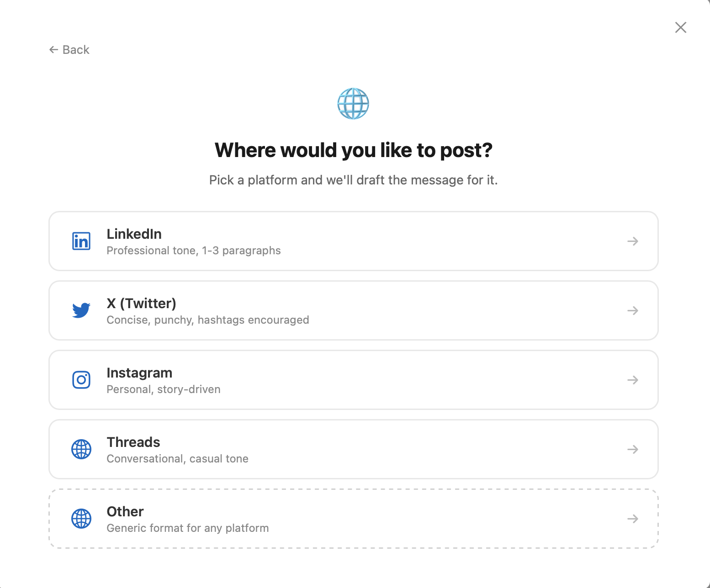The image size is (710, 588).
Task: Open the X (Twitter) row's right arrow
Action: (633, 310)
